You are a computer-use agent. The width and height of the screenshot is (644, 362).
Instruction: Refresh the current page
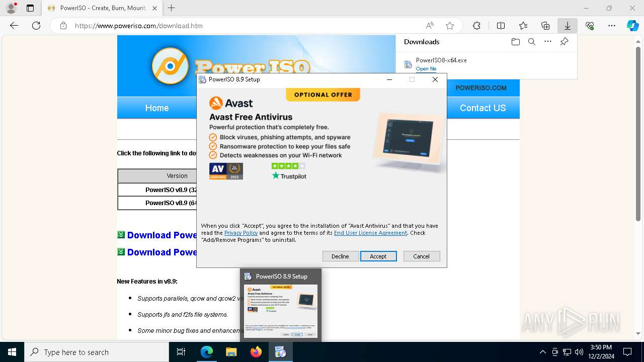[x=36, y=26]
